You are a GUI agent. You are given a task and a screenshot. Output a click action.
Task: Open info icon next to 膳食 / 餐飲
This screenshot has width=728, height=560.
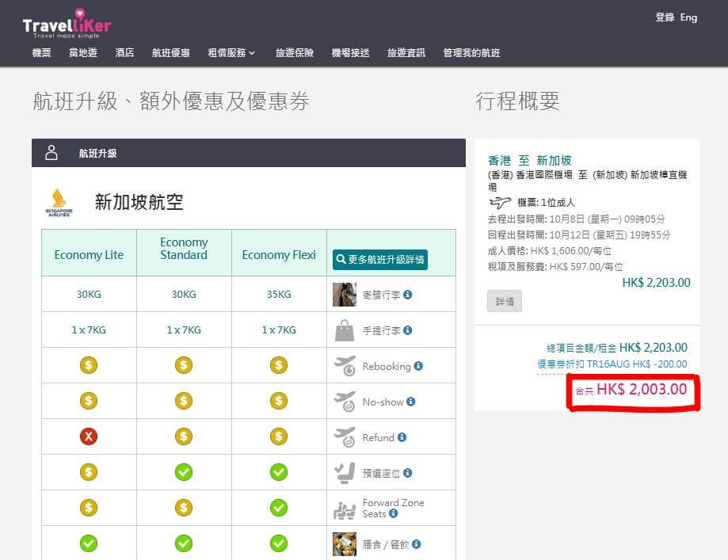pyautogui.click(x=417, y=543)
